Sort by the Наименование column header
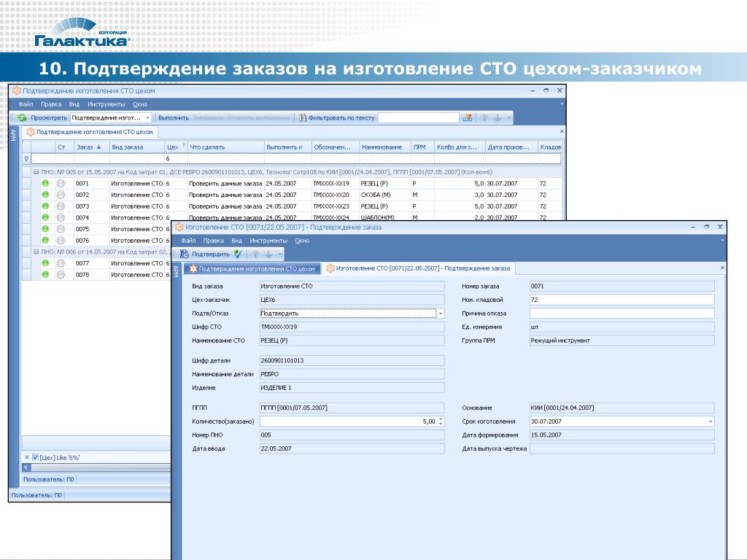747x560 pixels. [x=384, y=147]
